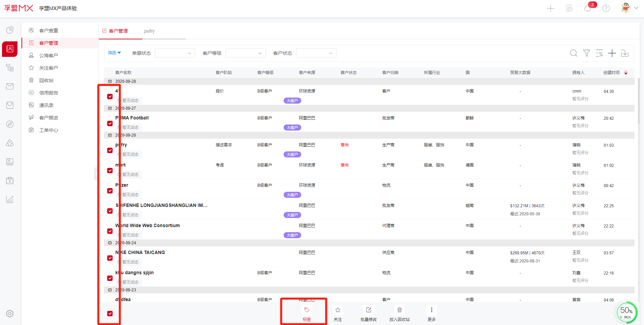The width and height of the screenshot is (644, 325).
Task: Toggle checkbox for NIKE CHINA TAICANG row
Action: (110, 258)
